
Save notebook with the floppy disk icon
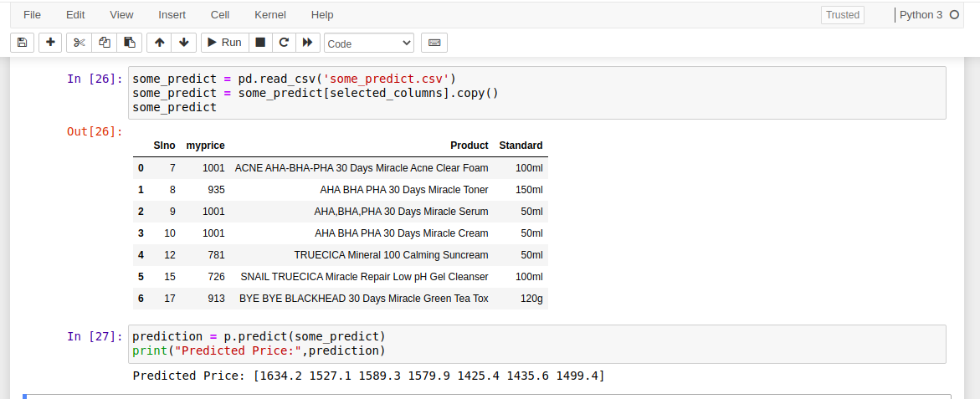click(22, 43)
